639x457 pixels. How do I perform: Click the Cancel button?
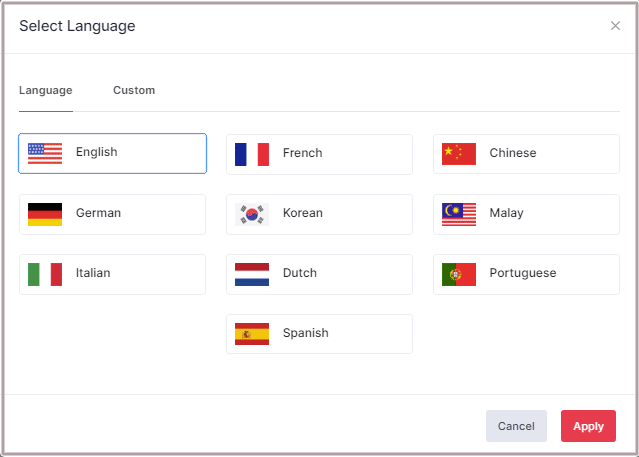516,426
